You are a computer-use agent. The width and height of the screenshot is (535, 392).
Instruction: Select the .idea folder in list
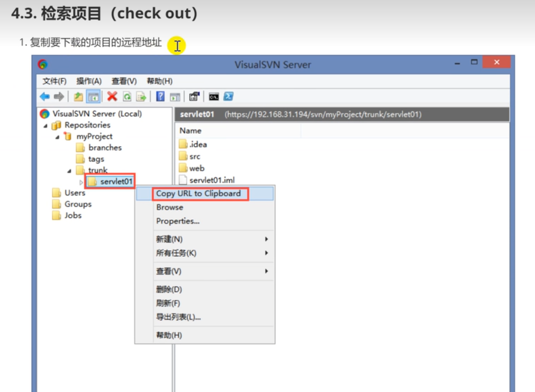pyautogui.click(x=193, y=144)
